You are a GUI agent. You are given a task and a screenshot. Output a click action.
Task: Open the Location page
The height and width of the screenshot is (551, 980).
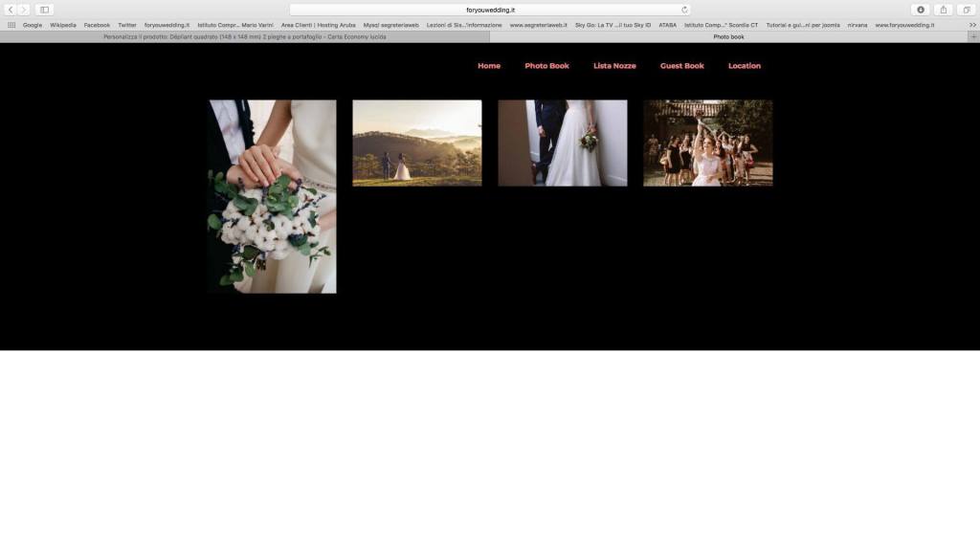pos(745,65)
